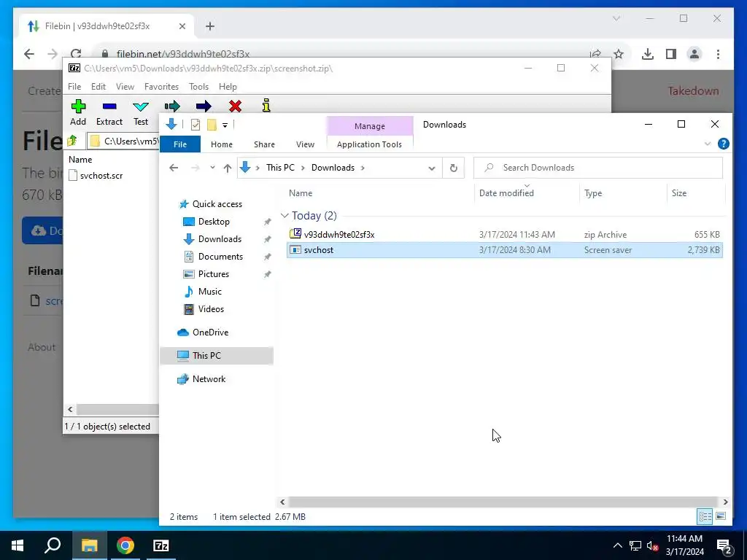Open the File menu in 7-Zip
747x560 pixels.
click(74, 87)
